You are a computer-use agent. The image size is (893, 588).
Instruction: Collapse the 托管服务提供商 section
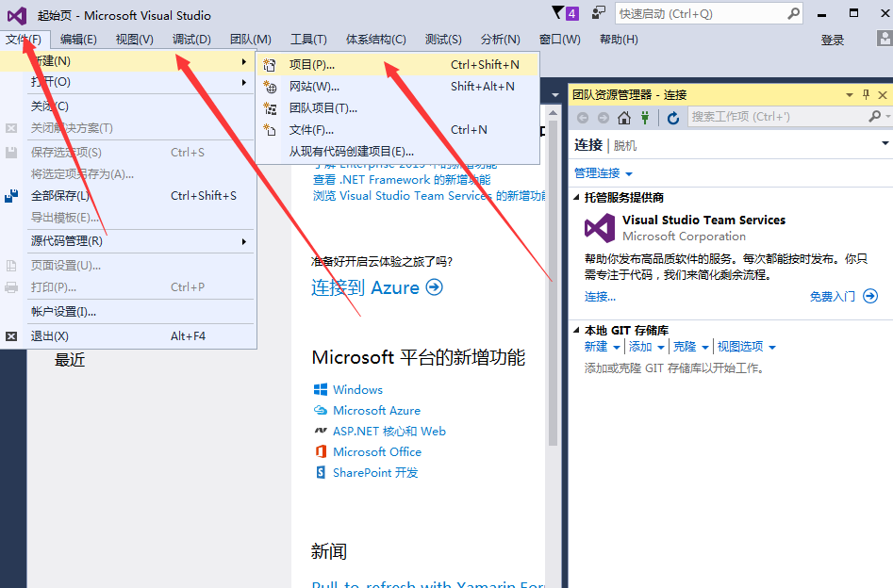click(576, 198)
